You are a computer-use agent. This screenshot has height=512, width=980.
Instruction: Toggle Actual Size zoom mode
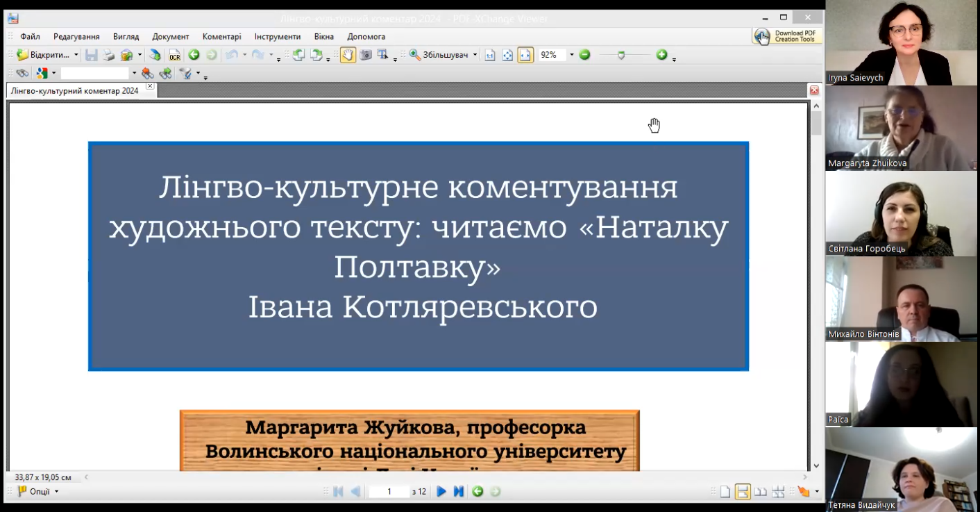(x=490, y=55)
